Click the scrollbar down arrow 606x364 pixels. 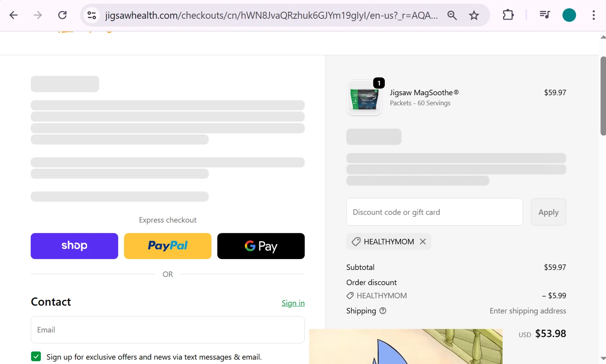[603, 358]
